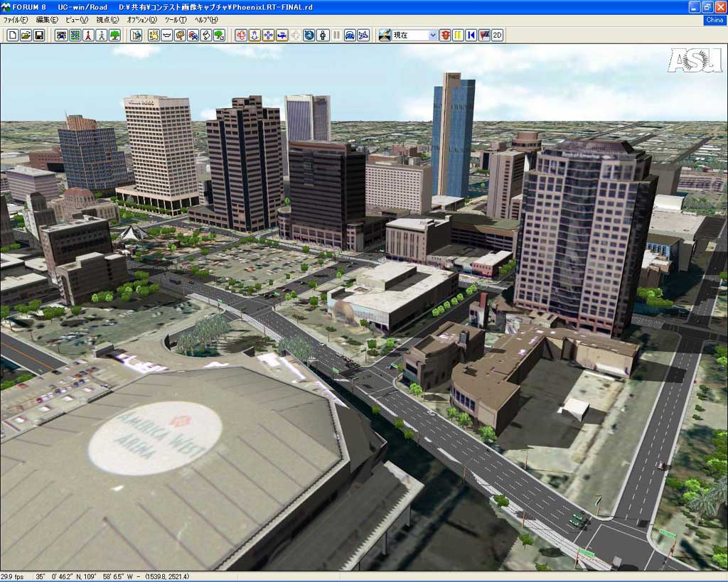Click the road scenery icon beside the 現在 dropdown

tap(385, 36)
